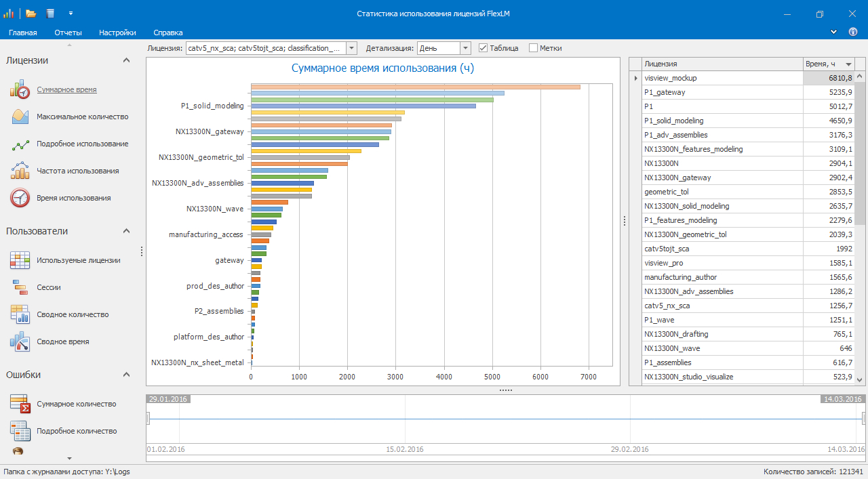Image resolution: width=868 pixels, height=479 pixels.
Task: Enable the Метки checkbox
Action: pyautogui.click(x=533, y=48)
